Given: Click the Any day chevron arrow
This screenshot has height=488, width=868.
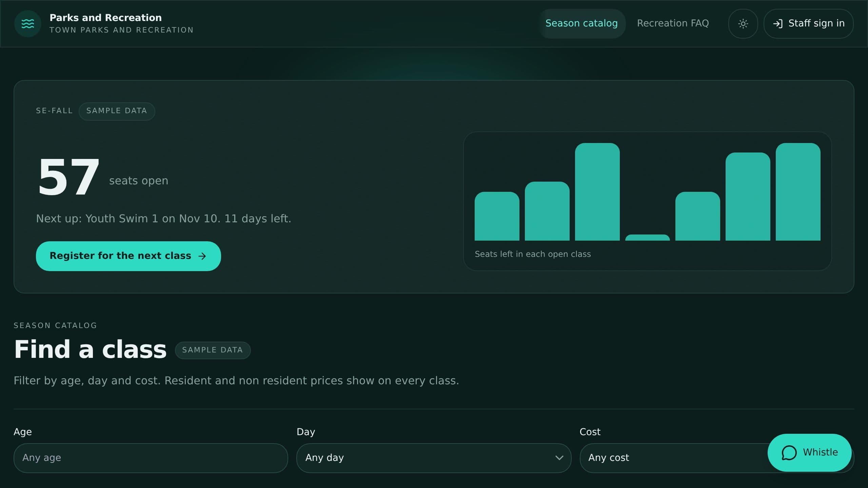Looking at the screenshot, I should pyautogui.click(x=559, y=458).
